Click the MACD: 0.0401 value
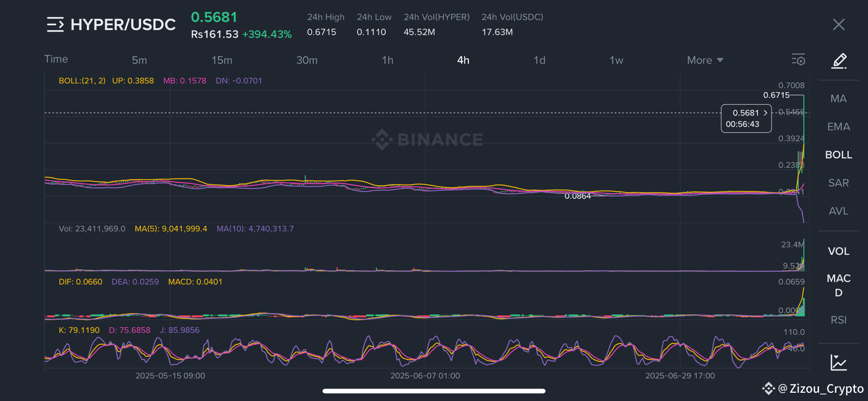This screenshot has height=401, width=868. click(195, 282)
